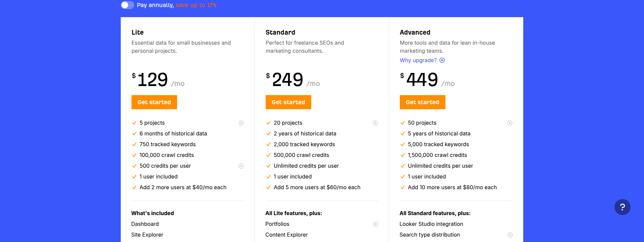Screen dimensions: 644x242
Task: Get started with the Standard plan
Action: (288, 102)
